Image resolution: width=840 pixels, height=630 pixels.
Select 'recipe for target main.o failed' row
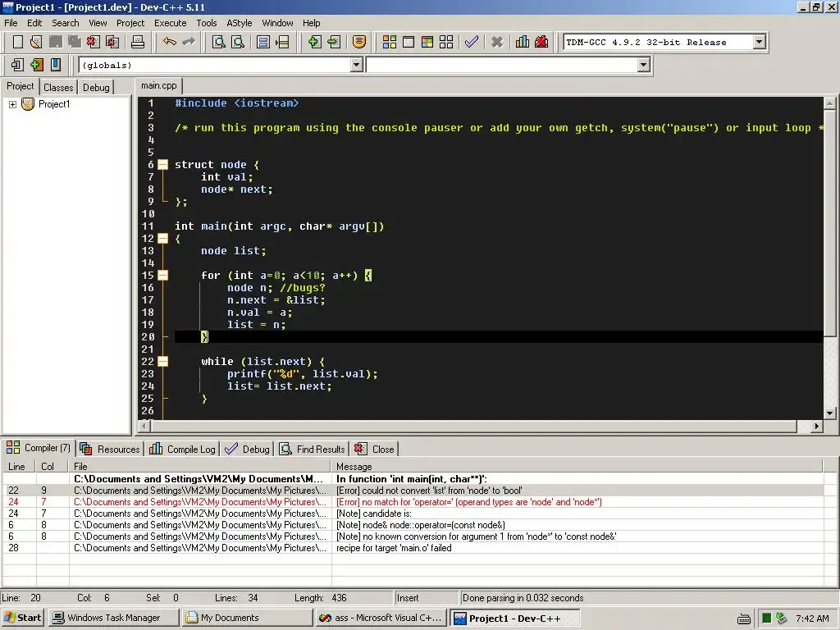coord(413,547)
